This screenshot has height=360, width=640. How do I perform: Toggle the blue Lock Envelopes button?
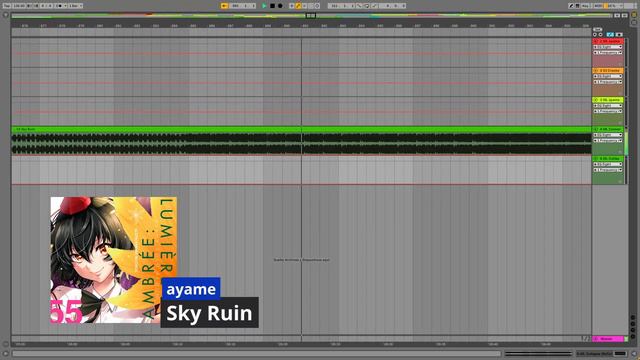(610, 35)
